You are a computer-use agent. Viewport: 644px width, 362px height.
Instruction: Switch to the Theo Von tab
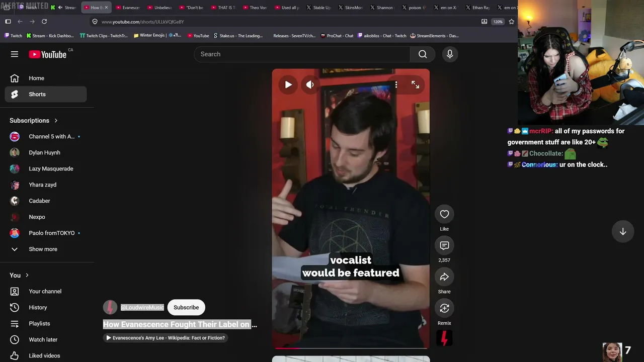tap(255, 8)
